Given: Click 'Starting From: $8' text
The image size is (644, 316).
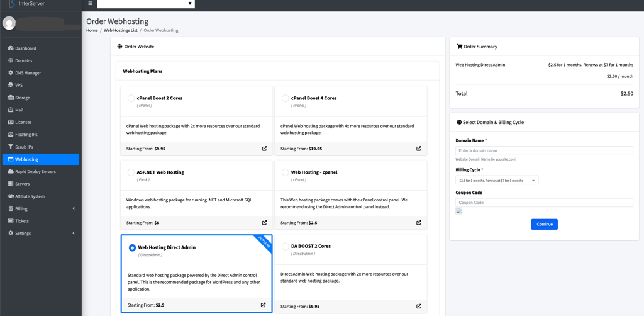Looking at the screenshot, I should [x=143, y=223].
